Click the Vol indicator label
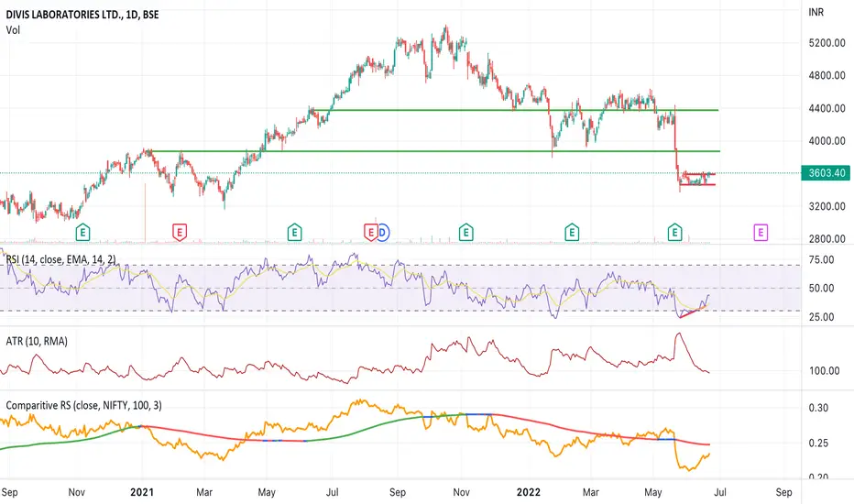This screenshot has width=854, height=504. click(13, 30)
